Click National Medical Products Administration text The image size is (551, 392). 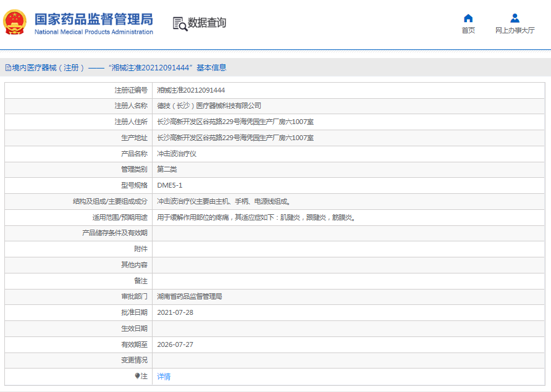tap(94, 32)
